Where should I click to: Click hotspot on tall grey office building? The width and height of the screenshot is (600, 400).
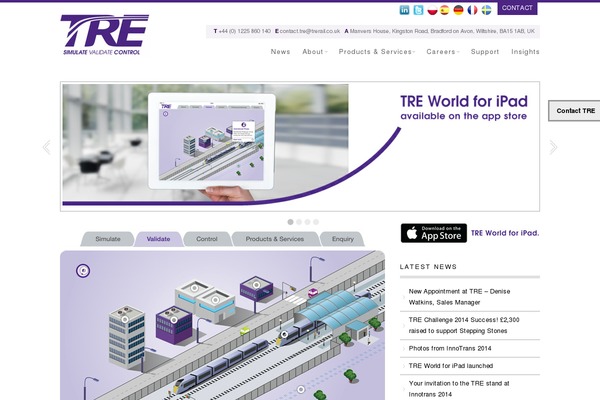coord(125,319)
